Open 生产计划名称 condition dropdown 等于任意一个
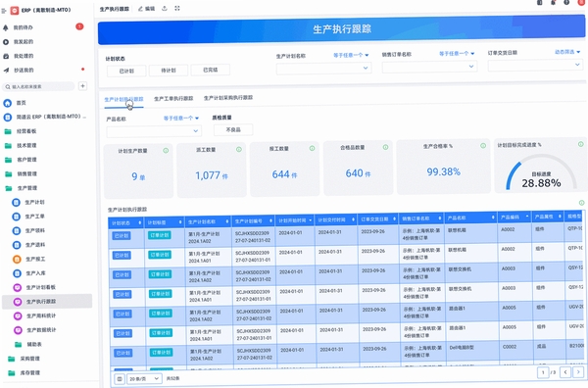The image size is (588, 388). [x=351, y=55]
